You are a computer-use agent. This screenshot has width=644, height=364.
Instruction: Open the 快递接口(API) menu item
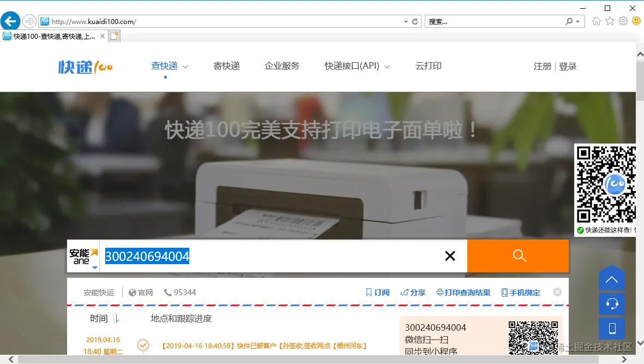click(352, 65)
